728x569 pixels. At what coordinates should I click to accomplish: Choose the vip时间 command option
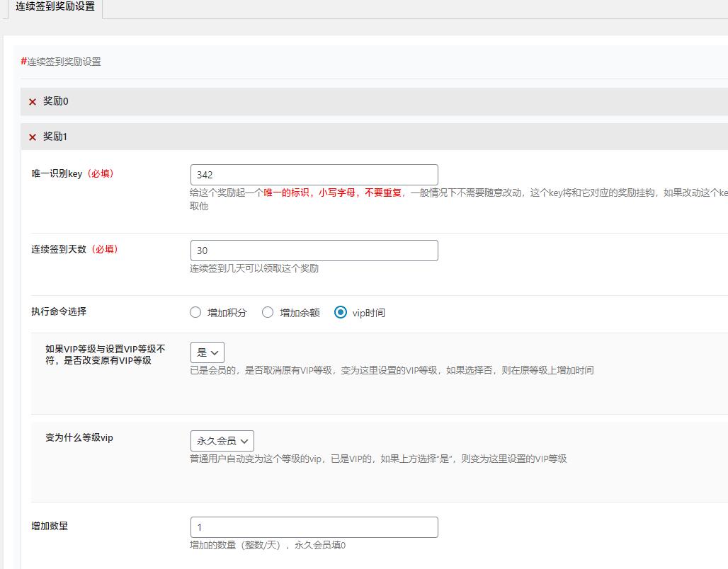tap(340, 312)
